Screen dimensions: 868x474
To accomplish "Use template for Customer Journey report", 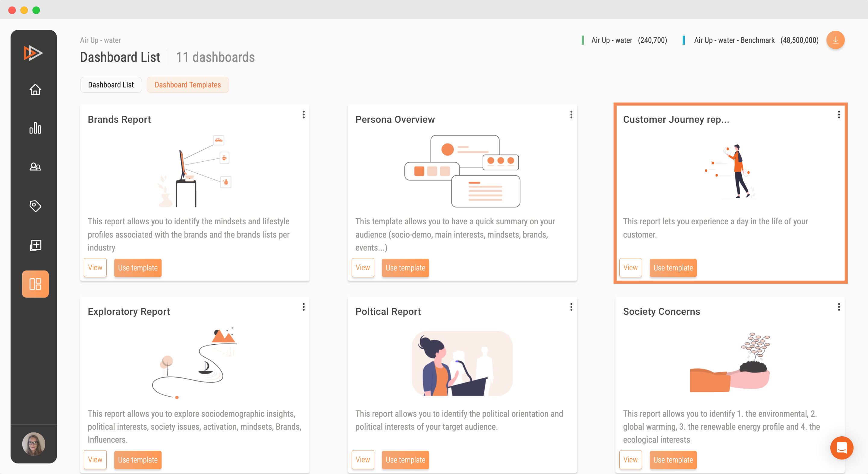I will (673, 268).
